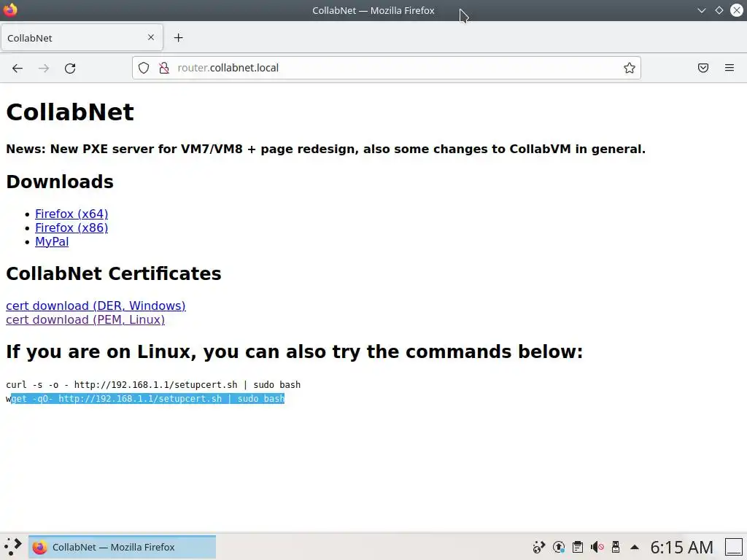747x560 pixels.
Task: Download the DER Windows certificate
Action: 96,306
